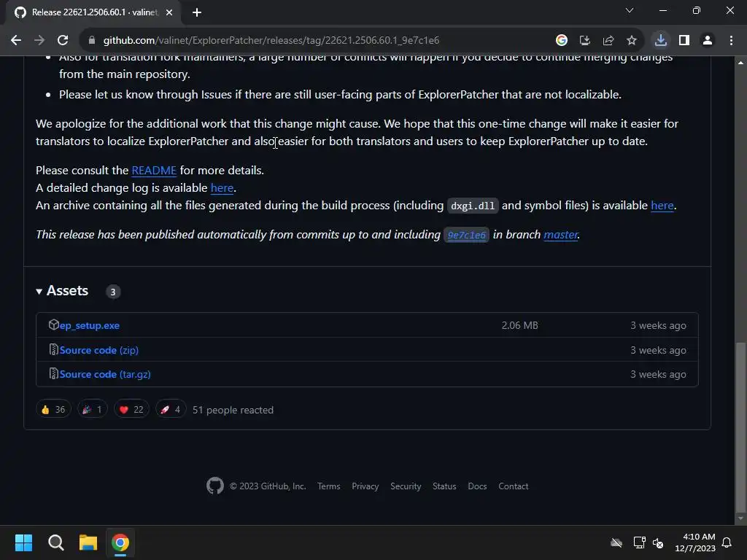747x560 pixels.
Task: Open detailed change log here link
Action: tap(222, 188)
